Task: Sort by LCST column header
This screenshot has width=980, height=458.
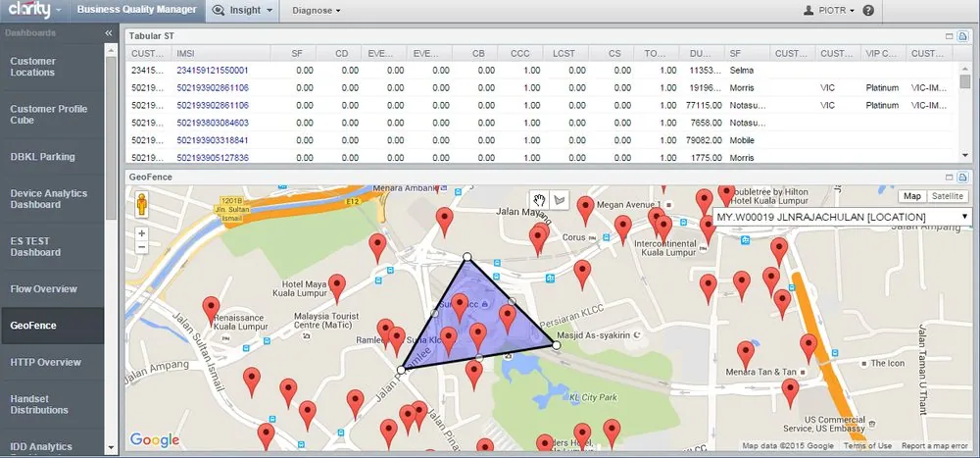Action: pyautogui.click(x=565, y=54)
